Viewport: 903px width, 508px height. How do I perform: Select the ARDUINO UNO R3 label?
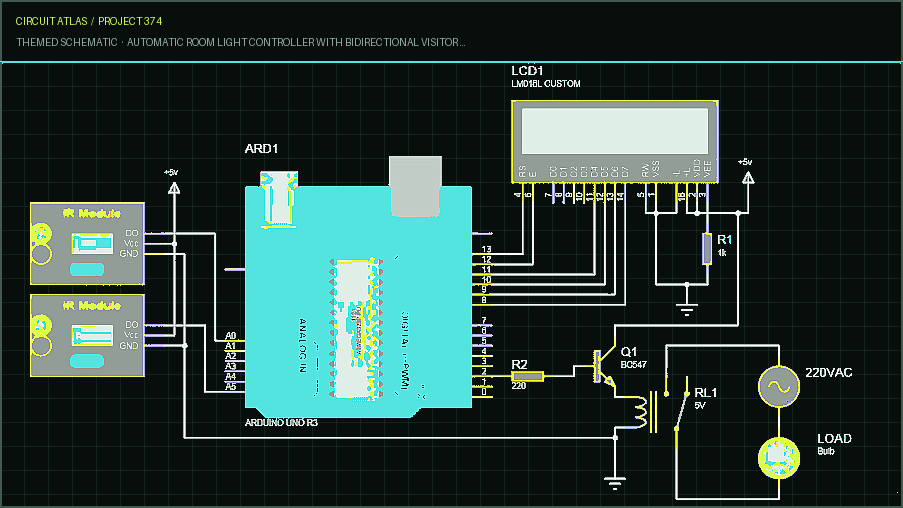(x=281, y=423)
